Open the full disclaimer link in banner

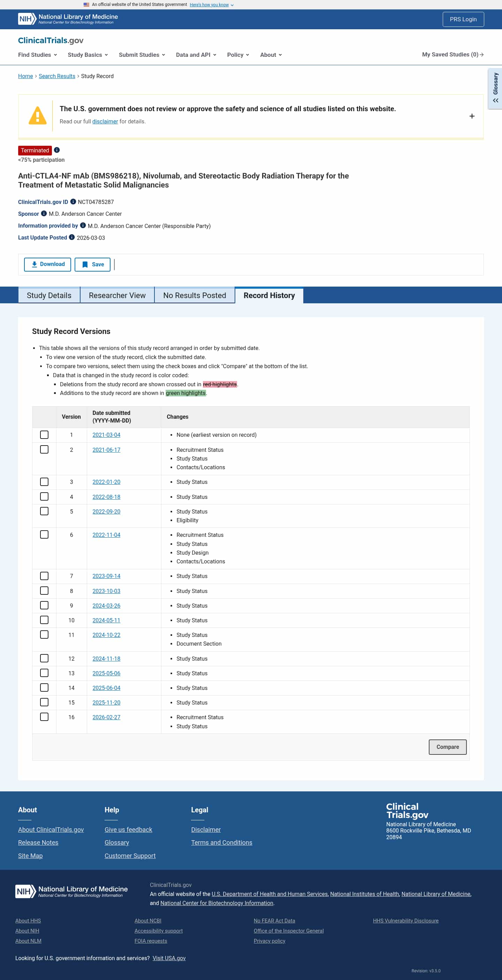pos(105,121)
